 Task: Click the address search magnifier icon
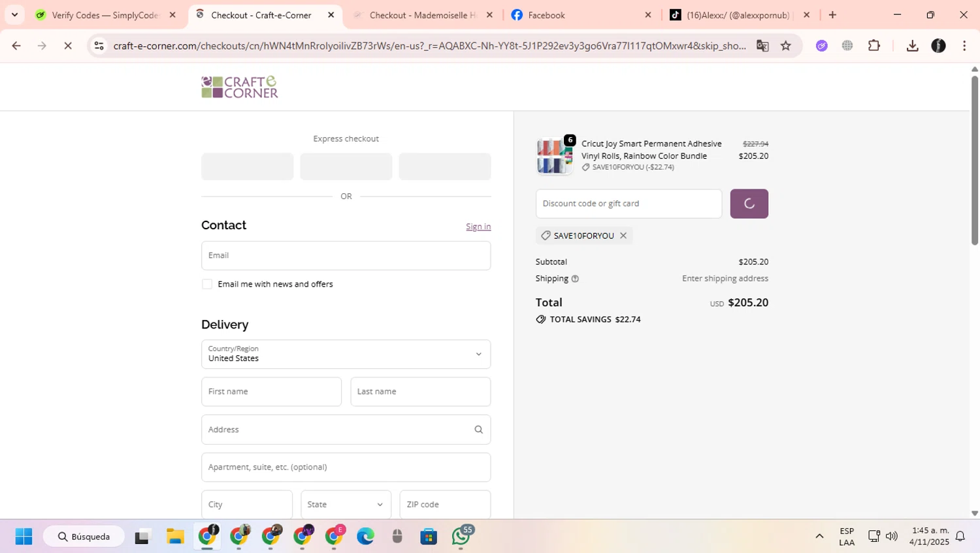478,430
